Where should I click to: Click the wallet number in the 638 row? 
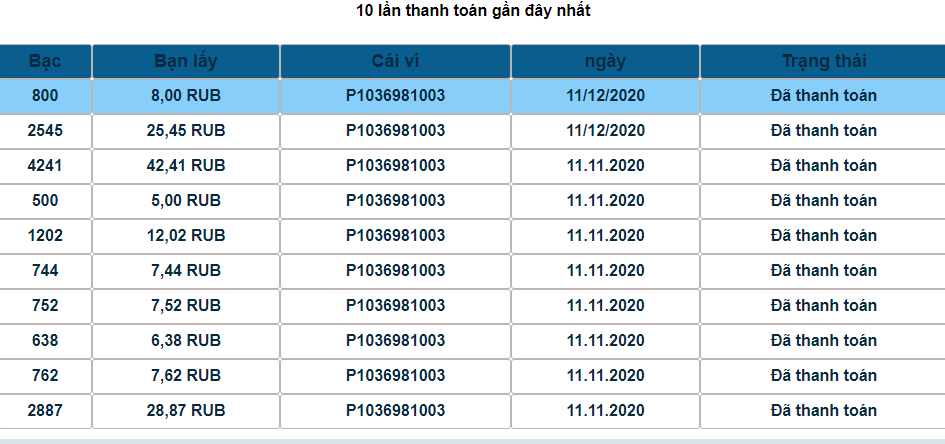point(395,341)
